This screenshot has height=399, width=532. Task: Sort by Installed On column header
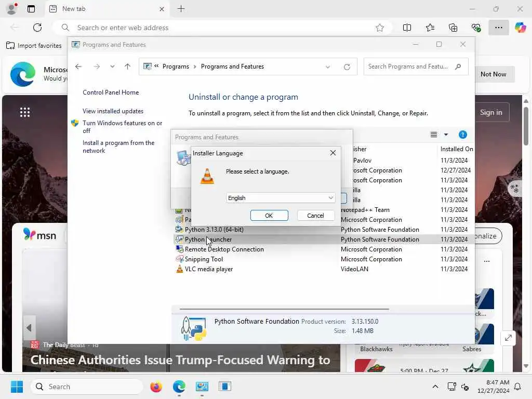457,149
